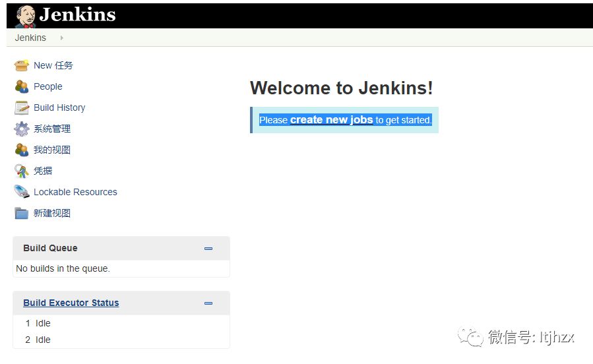
Task: Click the People icon
Action: (x=22, y=86)
